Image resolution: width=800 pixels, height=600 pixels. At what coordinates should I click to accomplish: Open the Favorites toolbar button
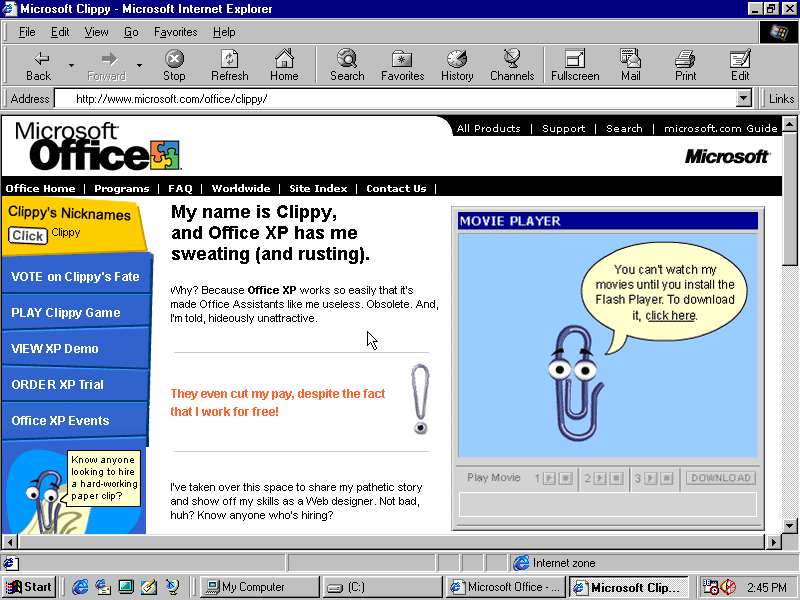pyautogui.click(x=403, y=66)
